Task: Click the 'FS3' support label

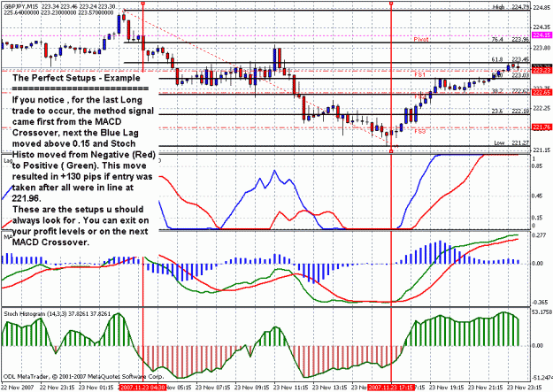Action: [x=420, y=131]
